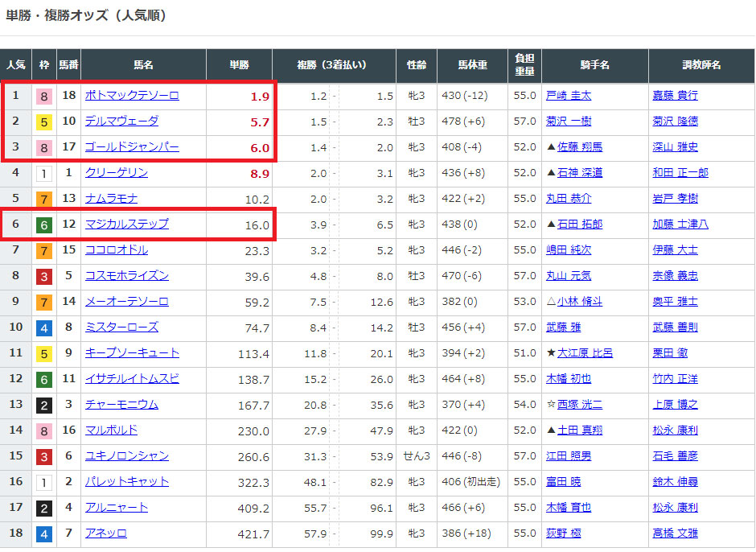The height and width of the screenshot is (552, 756).
Task: Click the 騎手名 column header
Action: click(594, 64)
